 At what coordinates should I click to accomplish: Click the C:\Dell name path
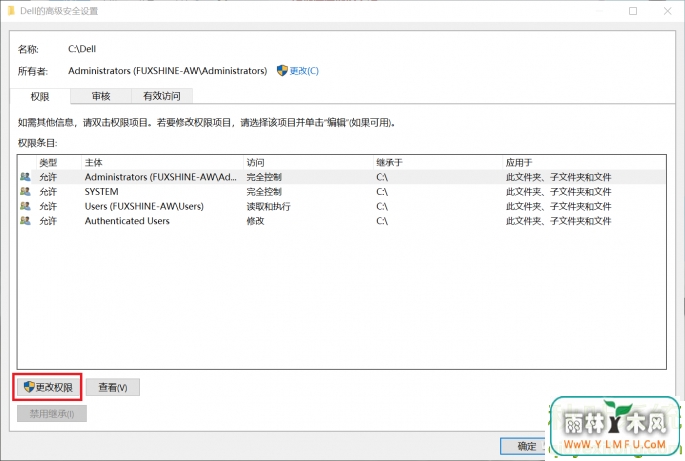(82, 49)
